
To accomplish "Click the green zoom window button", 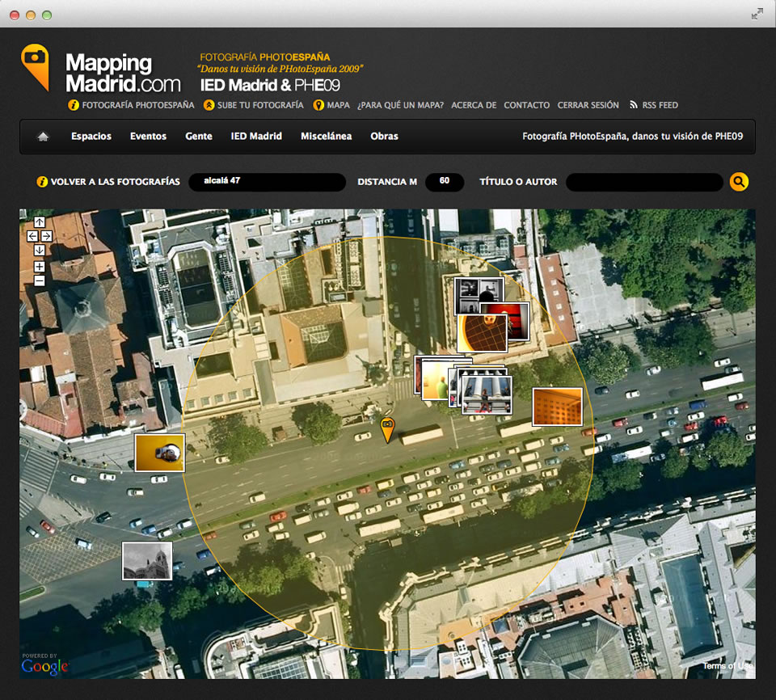I will (x=47, y=15).
